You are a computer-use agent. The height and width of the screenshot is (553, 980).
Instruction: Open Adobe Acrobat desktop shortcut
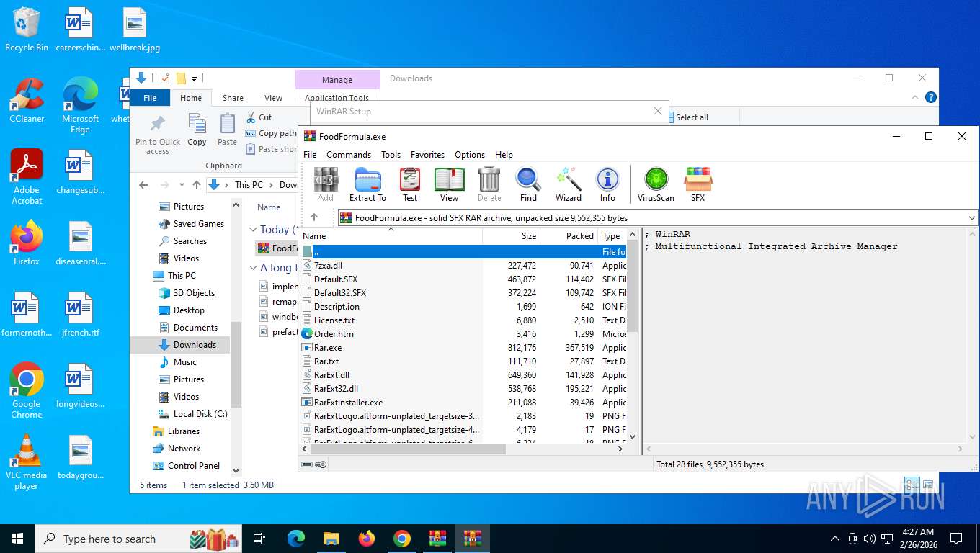tap(27, 177)
